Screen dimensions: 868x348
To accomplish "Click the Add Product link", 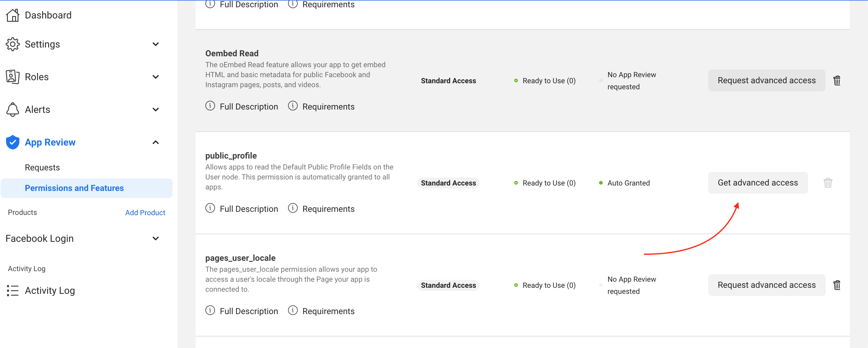I will [145, 212].
